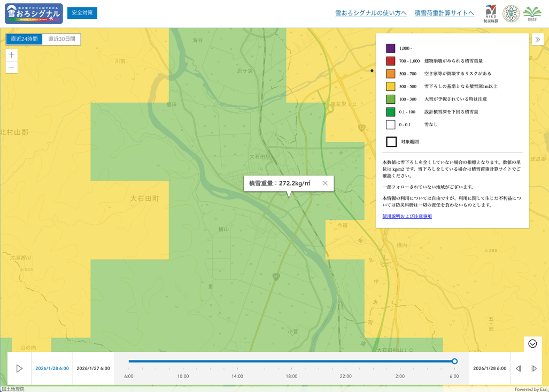Collapse the legend panel with double chevron
The image size is (549, 392).
pyautogui.click(x=538, y=40)
